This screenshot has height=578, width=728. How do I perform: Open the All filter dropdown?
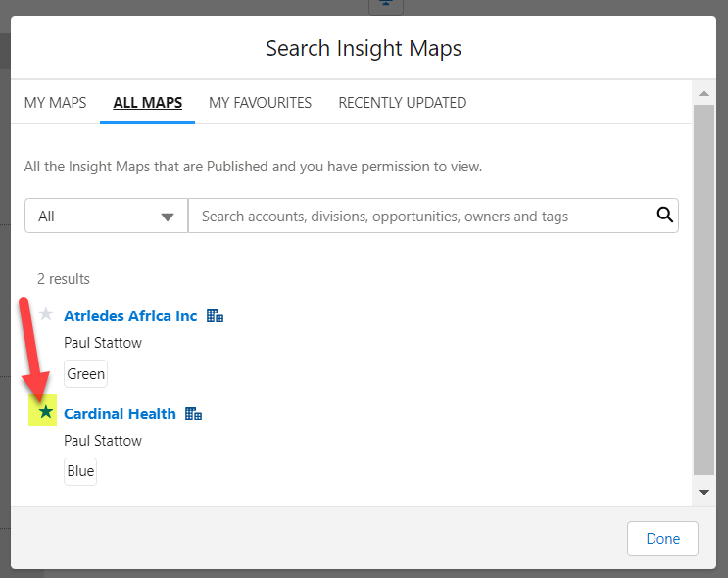point(106,217)
